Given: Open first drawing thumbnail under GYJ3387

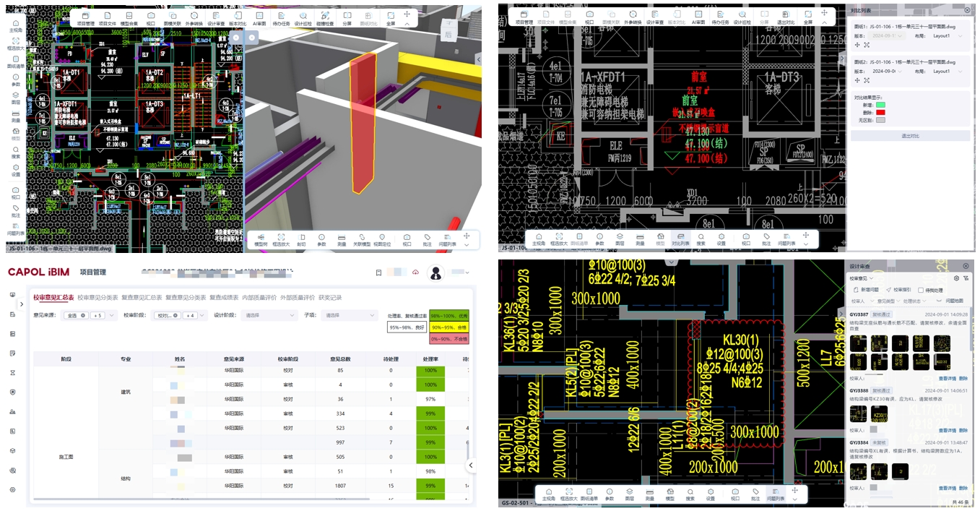Looking at the screenshot, I should [x=858, y=343].
